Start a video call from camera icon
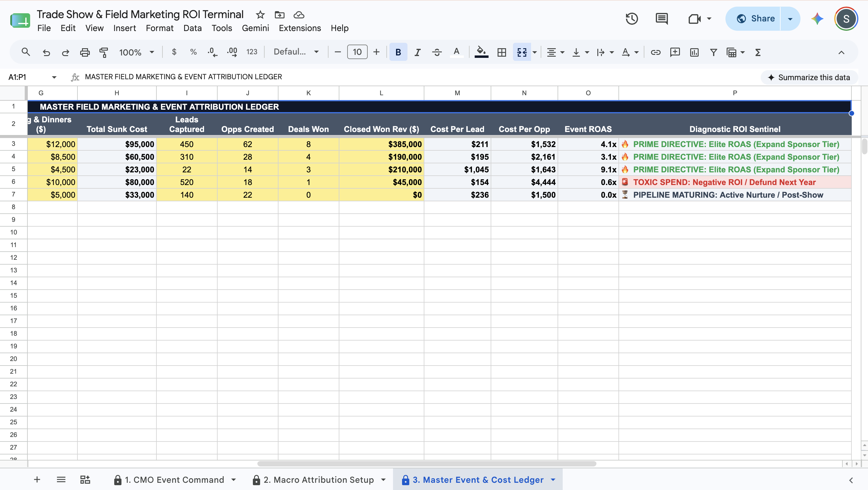This screenshot has width=868, height=490. [694, 19]
